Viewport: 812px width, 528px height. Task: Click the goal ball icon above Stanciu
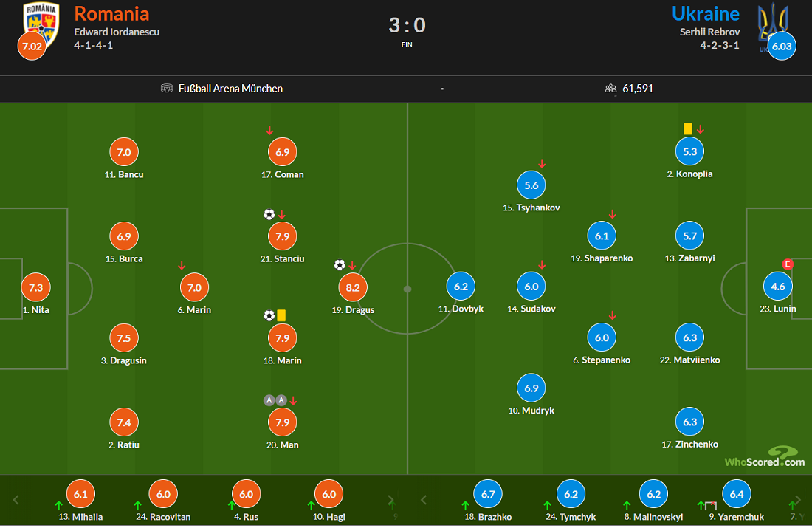pyautogui.click(x=269, y=214)
